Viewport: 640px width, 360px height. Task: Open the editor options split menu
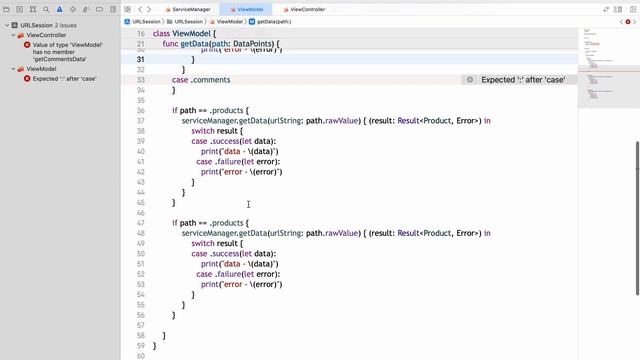tap(618, 9)
